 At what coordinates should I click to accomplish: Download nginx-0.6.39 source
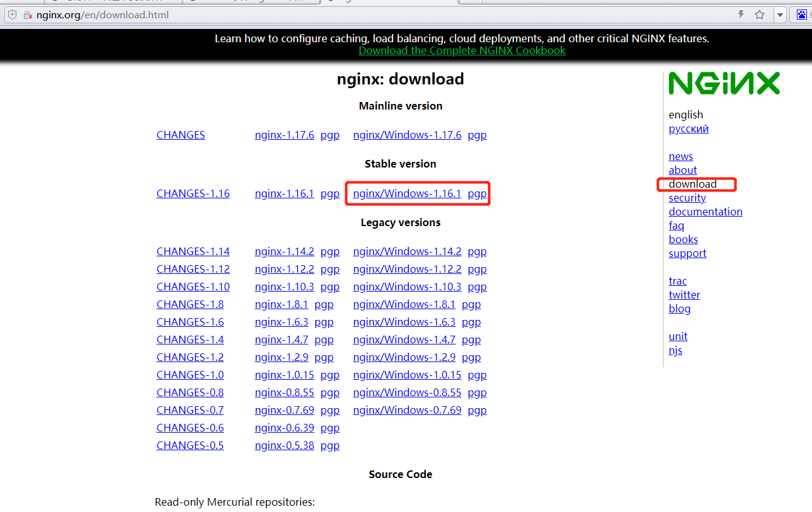click(x=284, y=428)
